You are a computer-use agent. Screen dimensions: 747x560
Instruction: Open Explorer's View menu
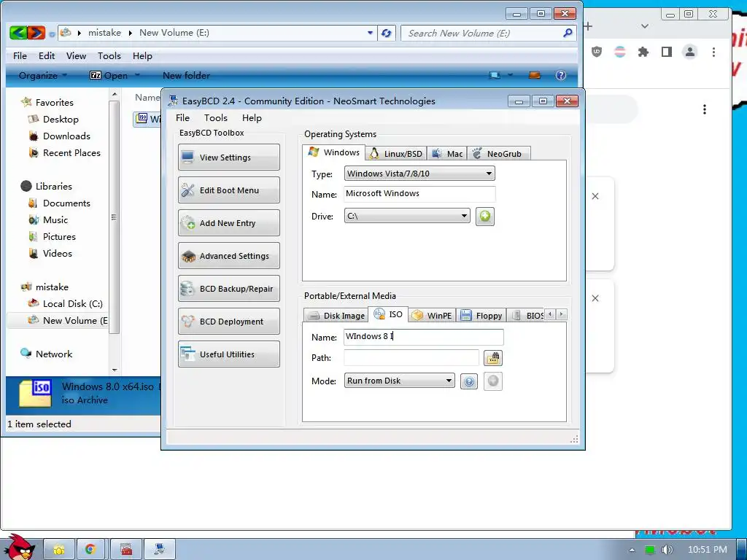(x=76, y=55)
